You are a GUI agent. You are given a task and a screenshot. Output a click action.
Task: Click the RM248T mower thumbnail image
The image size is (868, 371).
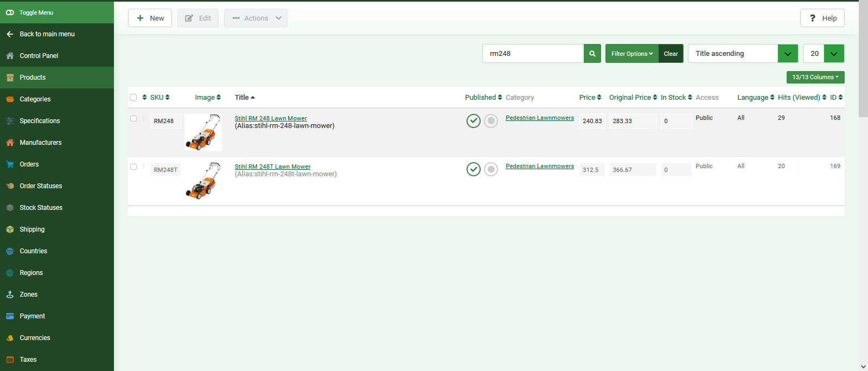[203, 181]
